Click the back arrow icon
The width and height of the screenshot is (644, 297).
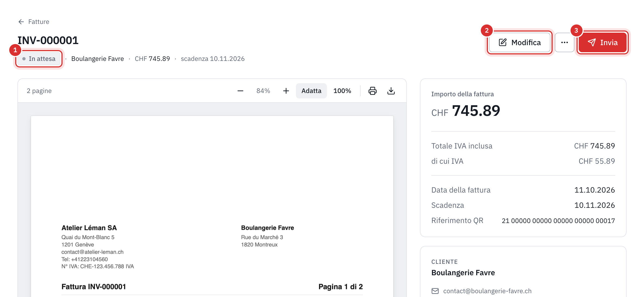(21, 22)
